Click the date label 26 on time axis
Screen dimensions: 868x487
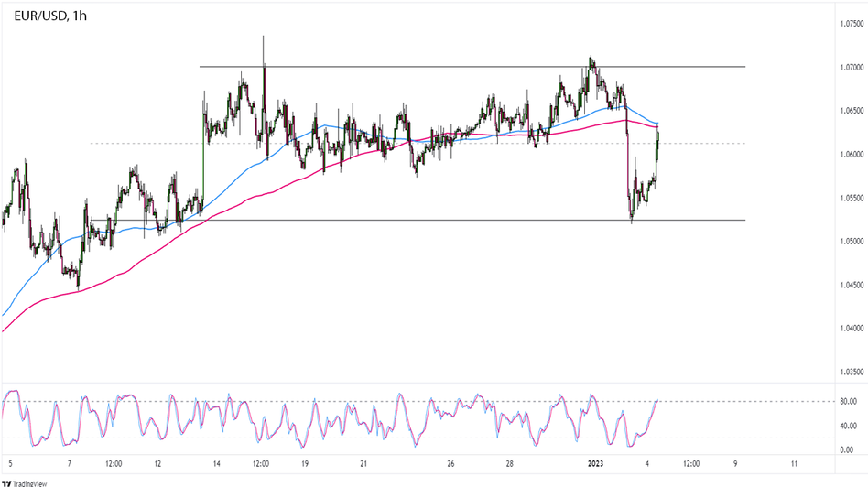tap(450, 464)
